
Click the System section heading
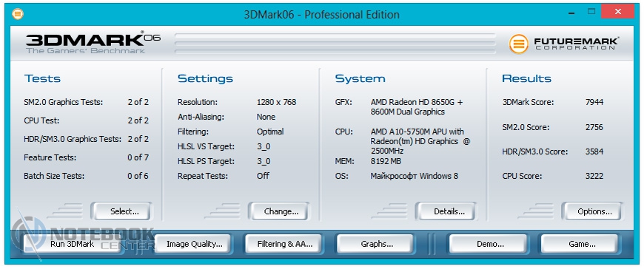click(x=360, y=78)
